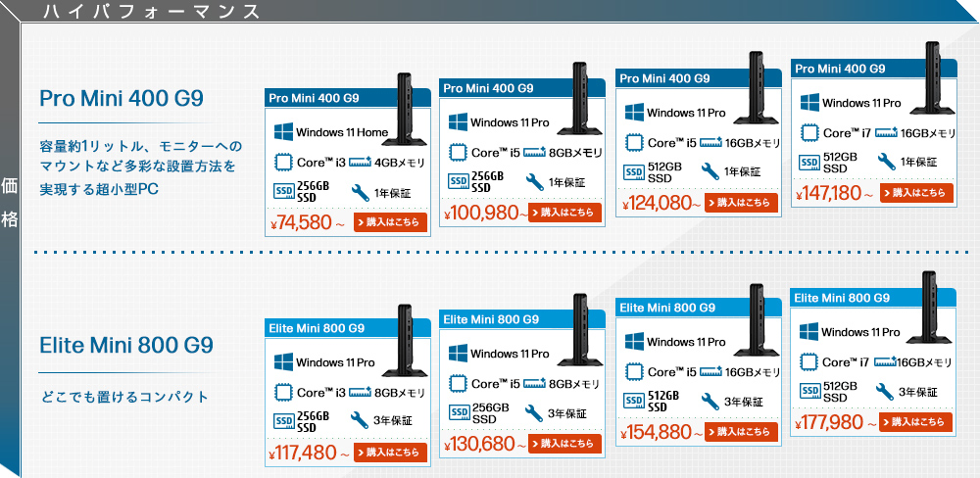Click the ¥154,880 price text
980x478 pixels.
pyautogui.click(x=662, y=432)
